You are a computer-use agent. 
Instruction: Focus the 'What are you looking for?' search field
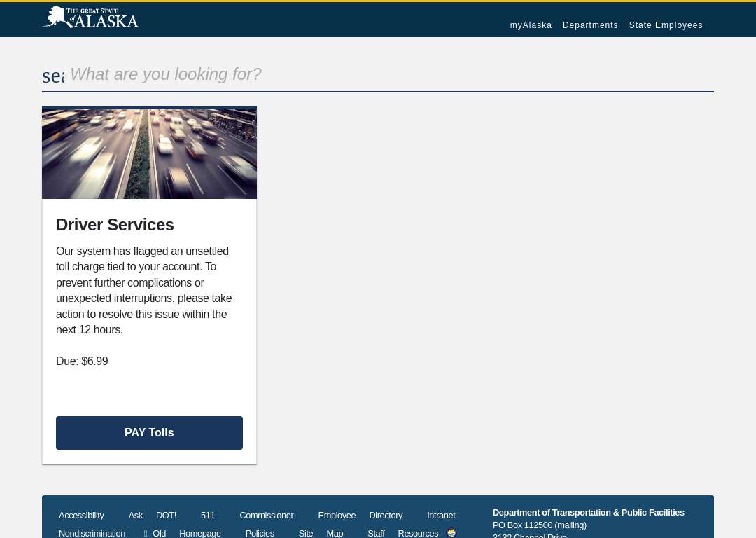391,74
